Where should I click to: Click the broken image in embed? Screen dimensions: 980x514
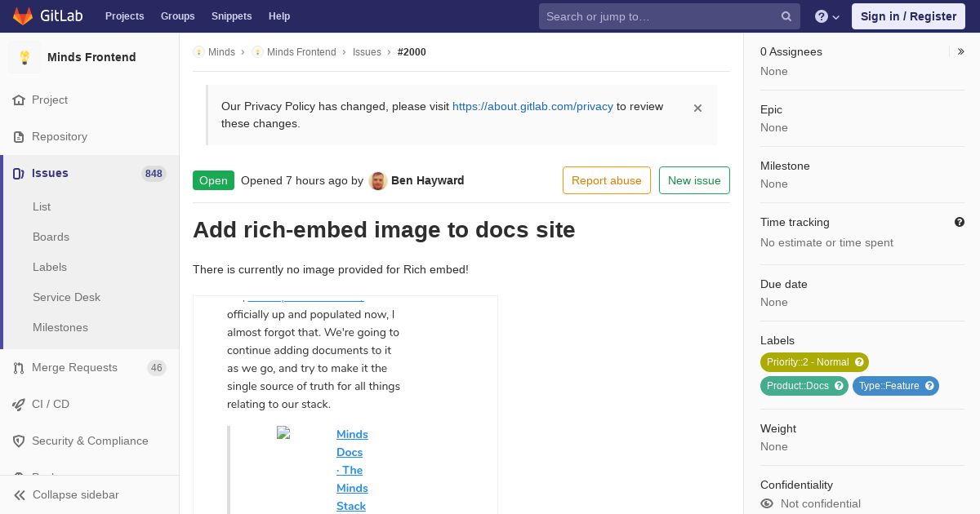click(x=284, y=433)
